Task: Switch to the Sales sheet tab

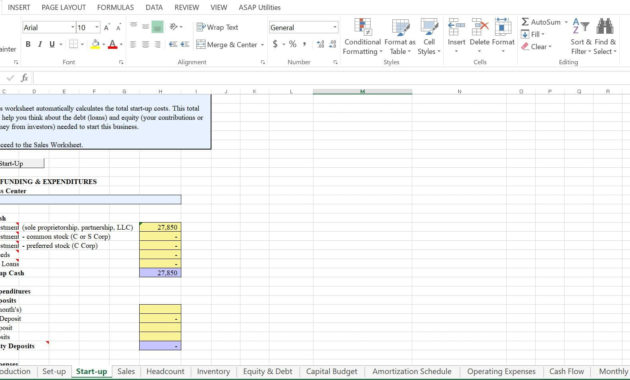Action: point(126,371)
